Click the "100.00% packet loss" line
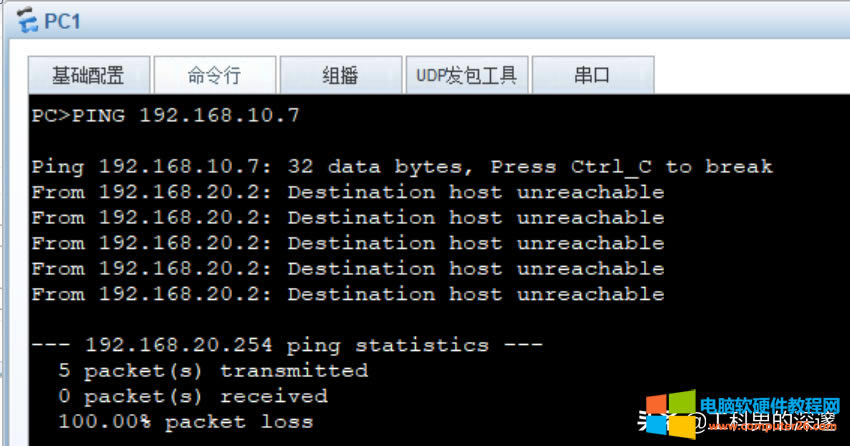The width and height of the screenshot is (850, 446). (x=185, y=422)
